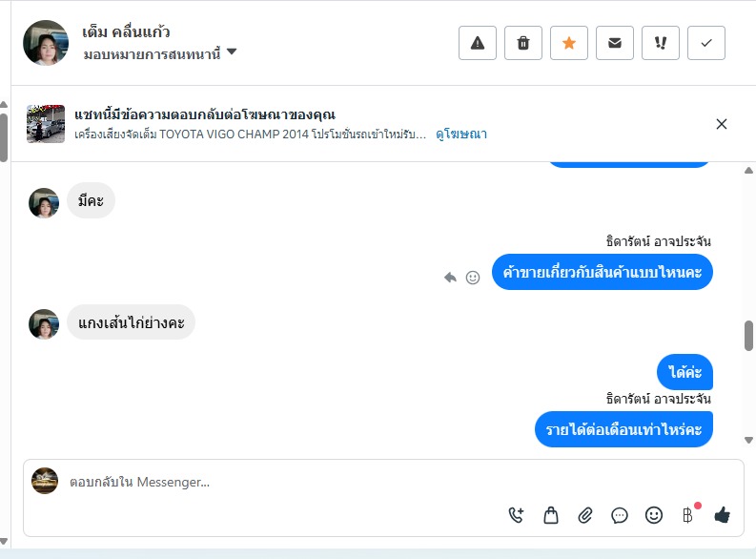Click the TOYOTA VIGO ad thumbnail
Image resolution: width=756 pixels, height=559 pixels.
coord(46,124)
